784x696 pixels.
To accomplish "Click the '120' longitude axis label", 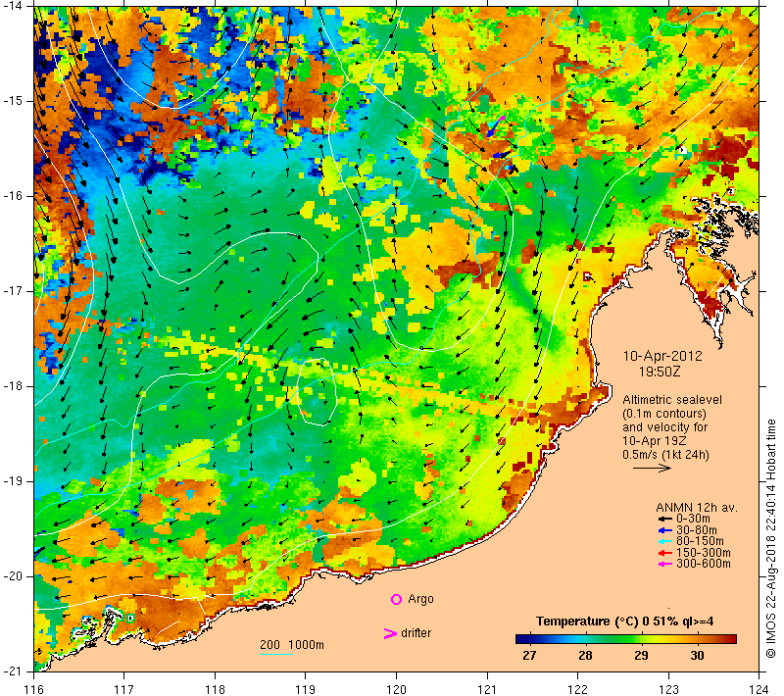I will (397, 689).
